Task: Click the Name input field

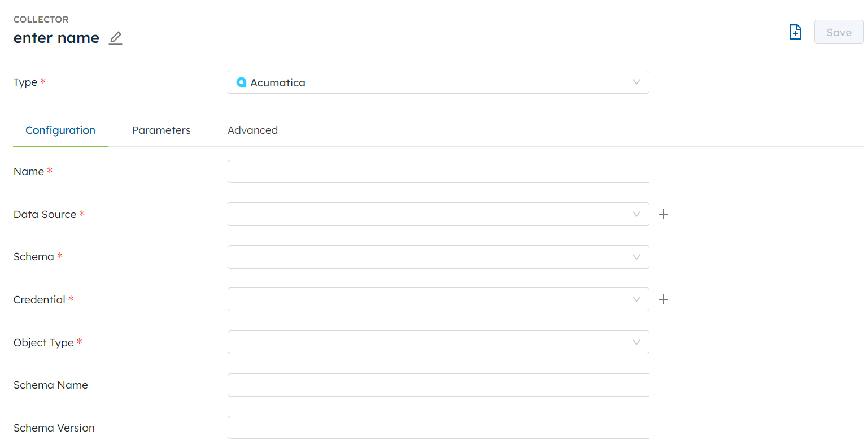Action: [x=438, y=172]
